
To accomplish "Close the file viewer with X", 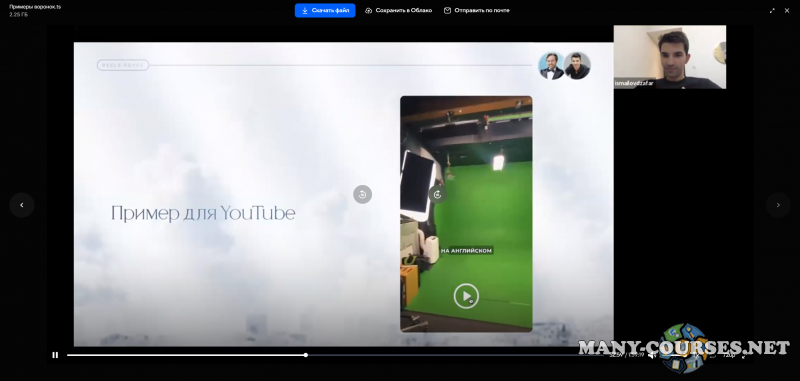I will point(787,10).
